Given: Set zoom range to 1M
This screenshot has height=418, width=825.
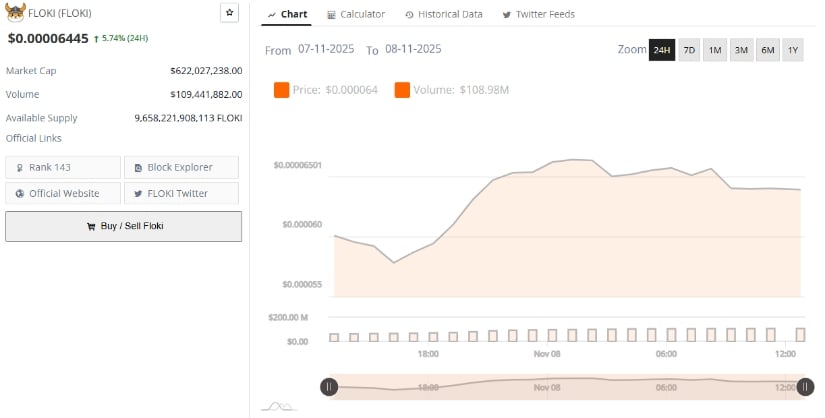Looking at the screenshot, I should click(x=715, y=50).
